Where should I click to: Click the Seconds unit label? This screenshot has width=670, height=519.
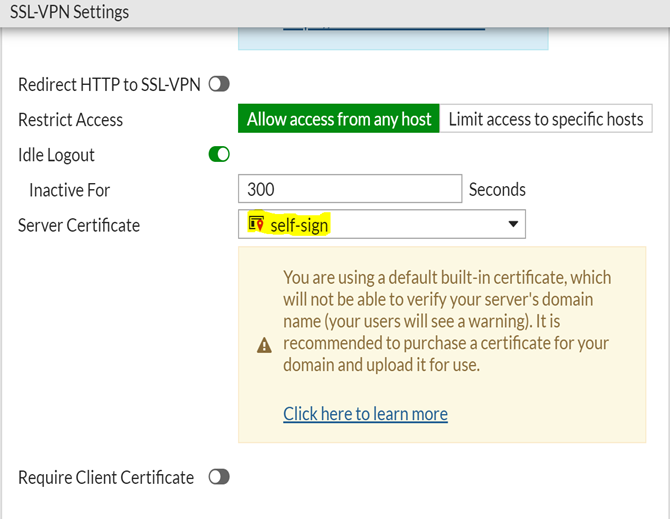point(497,190)
